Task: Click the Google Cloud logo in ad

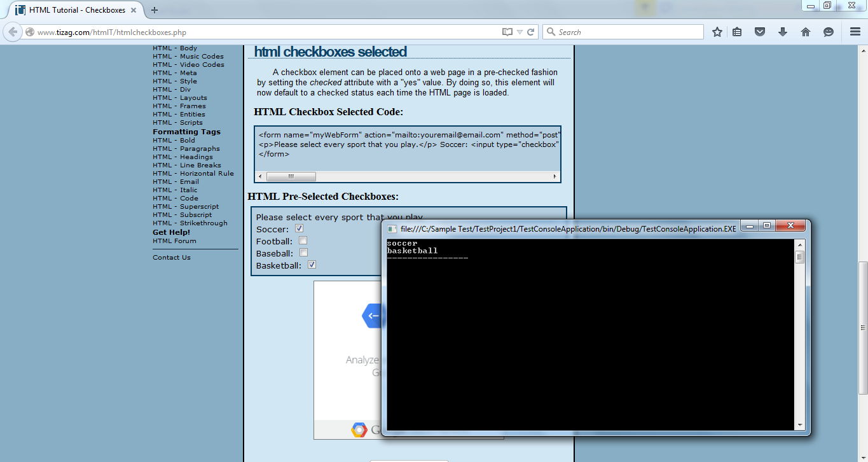Action: [x=359, y=430]
